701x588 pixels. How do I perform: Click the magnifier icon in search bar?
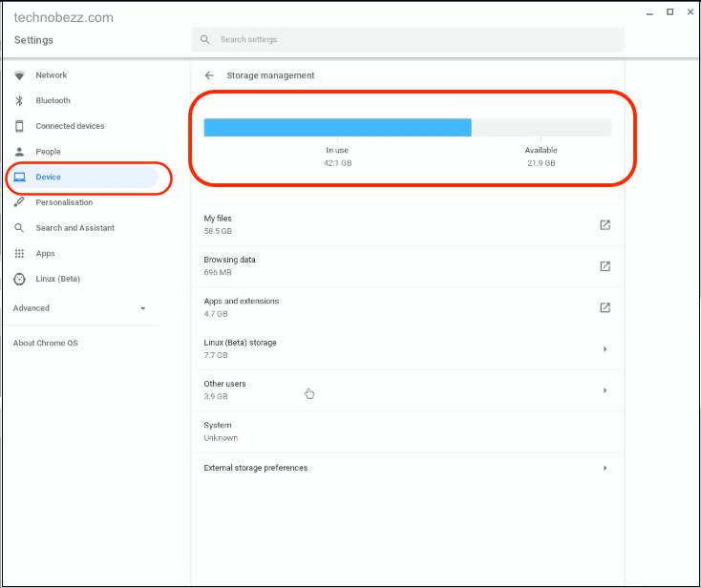pos(204,39)
